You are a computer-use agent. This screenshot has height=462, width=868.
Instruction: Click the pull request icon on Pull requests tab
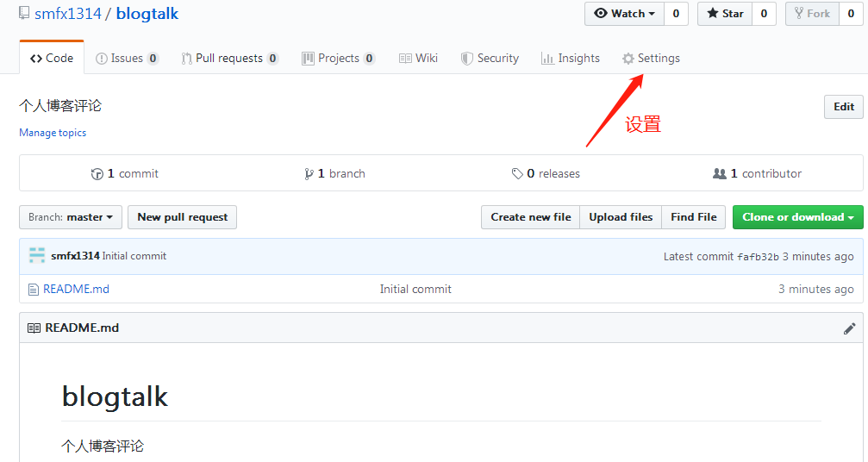[x=186, y=58]
